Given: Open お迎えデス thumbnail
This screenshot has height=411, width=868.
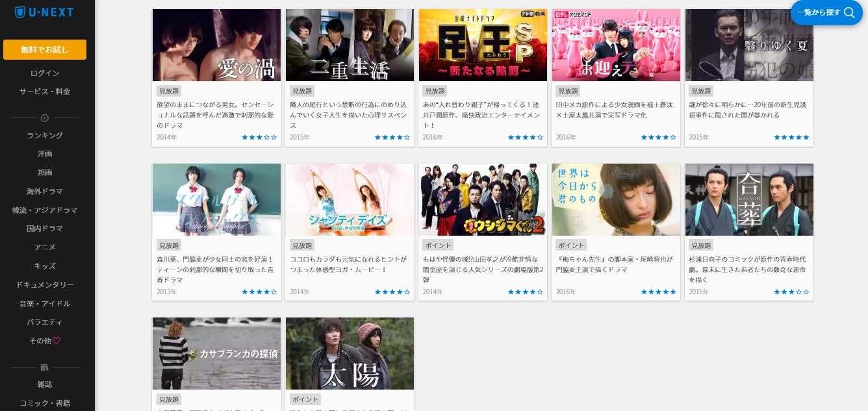Looking at the screenshot, I should (x=616, y=45).
